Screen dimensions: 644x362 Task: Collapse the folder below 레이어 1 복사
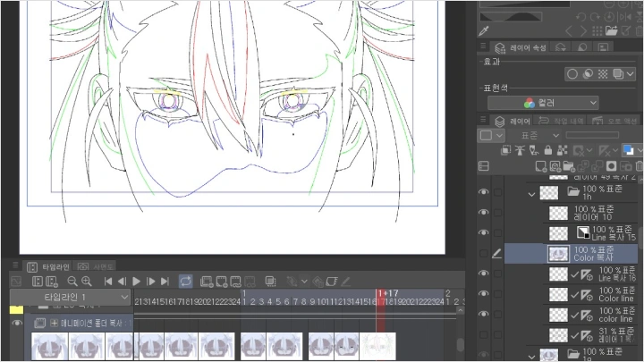point(531,357)
